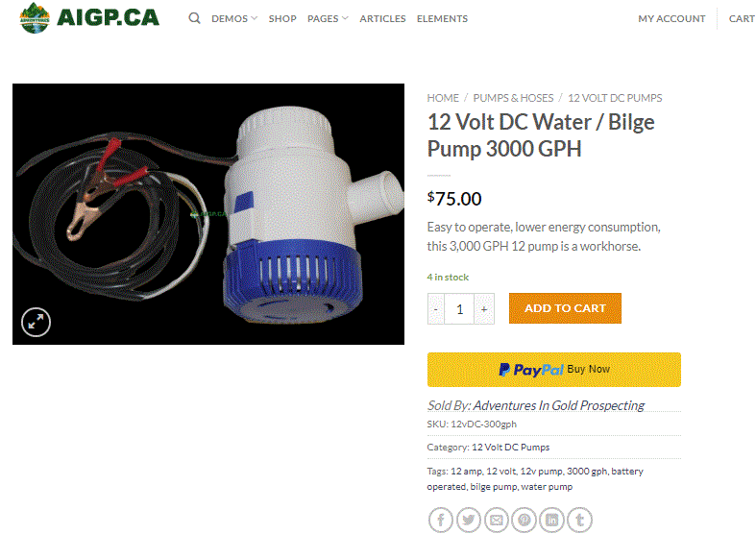Open the AIGP.CA logo homepage
Screen dimensions: 756x558
point(89,18)
